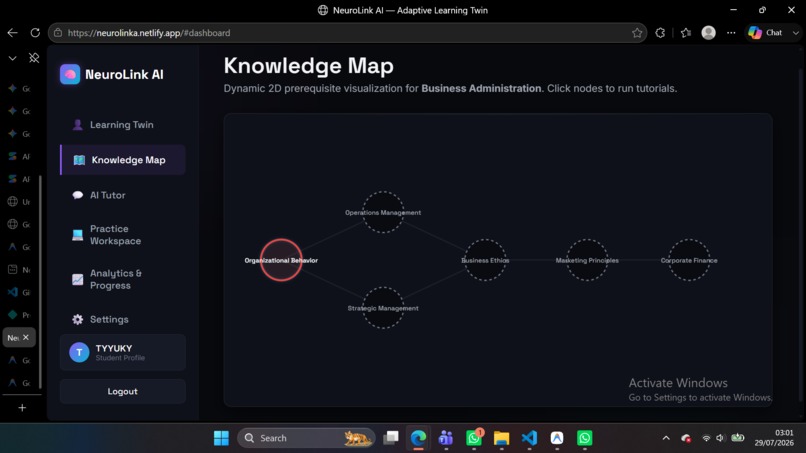
Task: Open Copilot Chat
Action: coord(765,33)
